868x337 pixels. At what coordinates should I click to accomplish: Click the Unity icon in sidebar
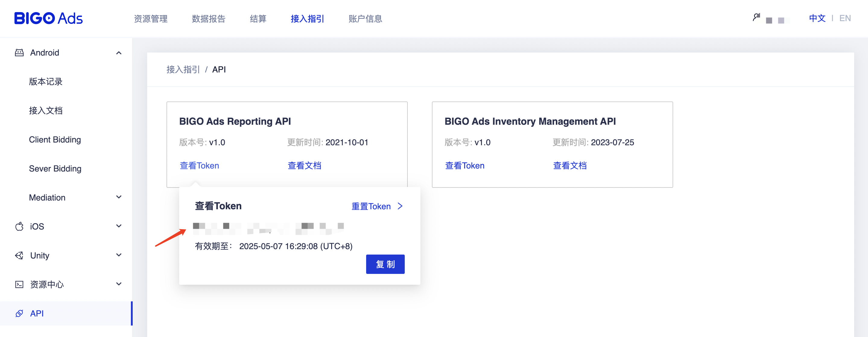[x=20, y=255]
